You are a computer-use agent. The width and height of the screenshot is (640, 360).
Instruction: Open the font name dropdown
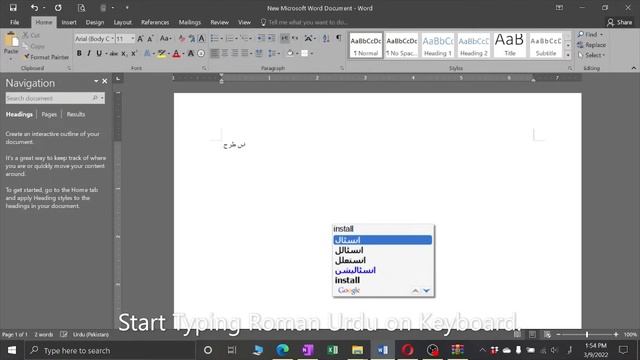(113, 39)
